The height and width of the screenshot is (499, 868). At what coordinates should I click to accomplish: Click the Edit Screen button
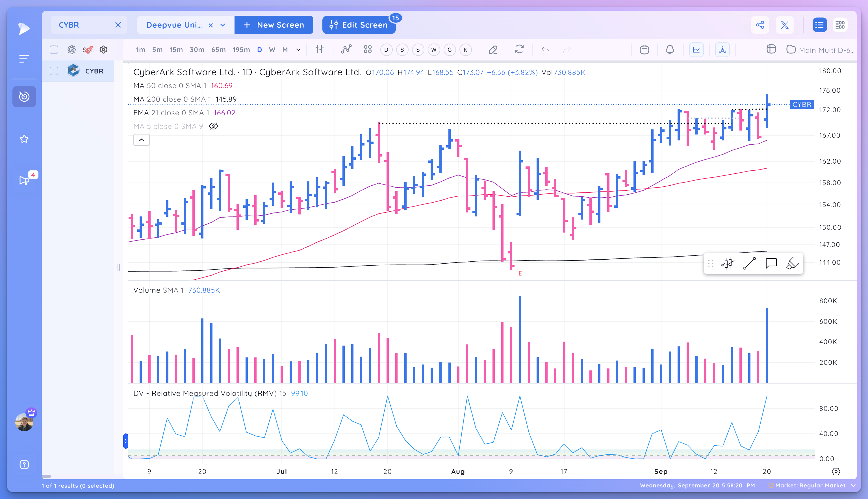(359, 25)
